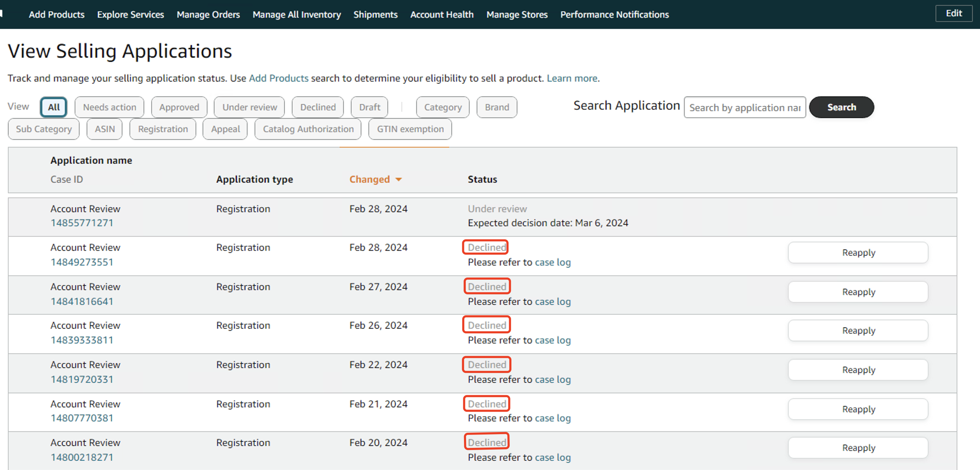The height and width of the screenshot is (470, 980).
Task: Open case ID 14841816641
Action: [x=82, y=301]
